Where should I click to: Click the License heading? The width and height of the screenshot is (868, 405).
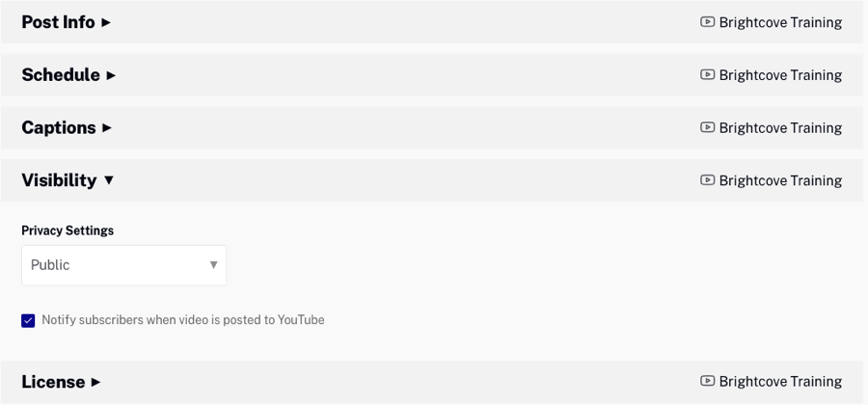[x=53, y=382]
